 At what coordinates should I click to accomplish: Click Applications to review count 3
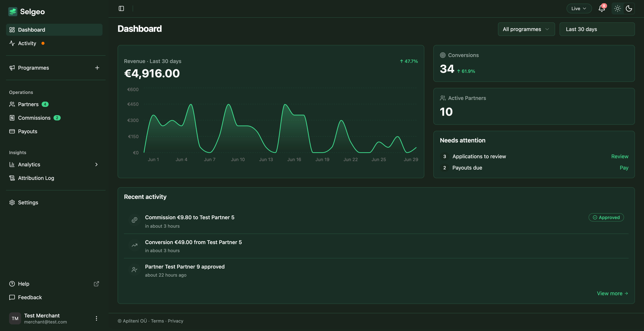(444, 157)
